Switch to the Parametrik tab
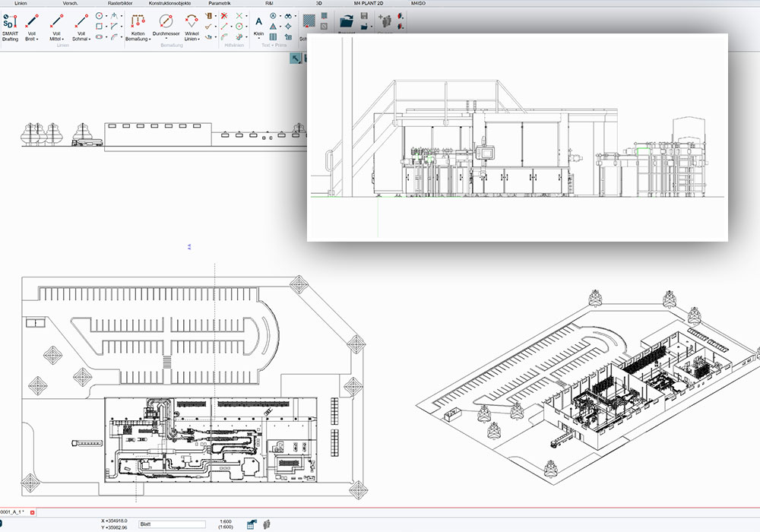 [x=220, y=3]
